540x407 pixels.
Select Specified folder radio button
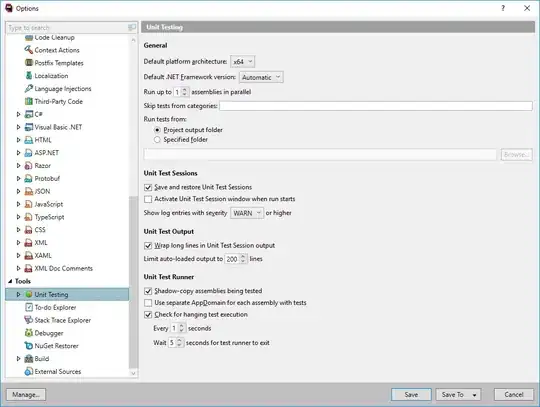click(x=157, y=139)
